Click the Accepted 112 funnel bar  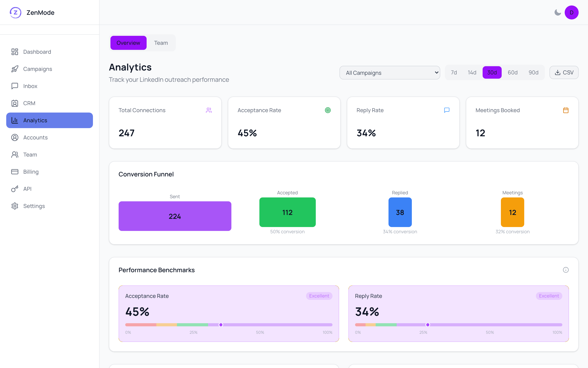pyautogui.click(x=287, y=212)
